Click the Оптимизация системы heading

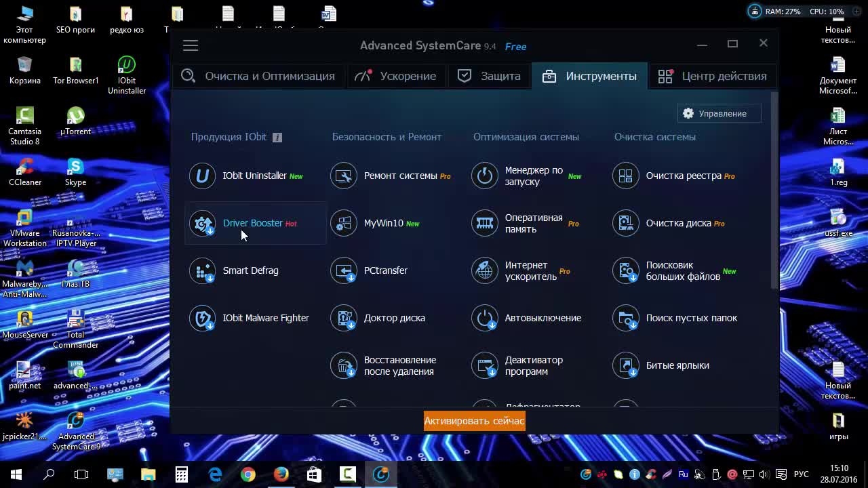point(526,137)
